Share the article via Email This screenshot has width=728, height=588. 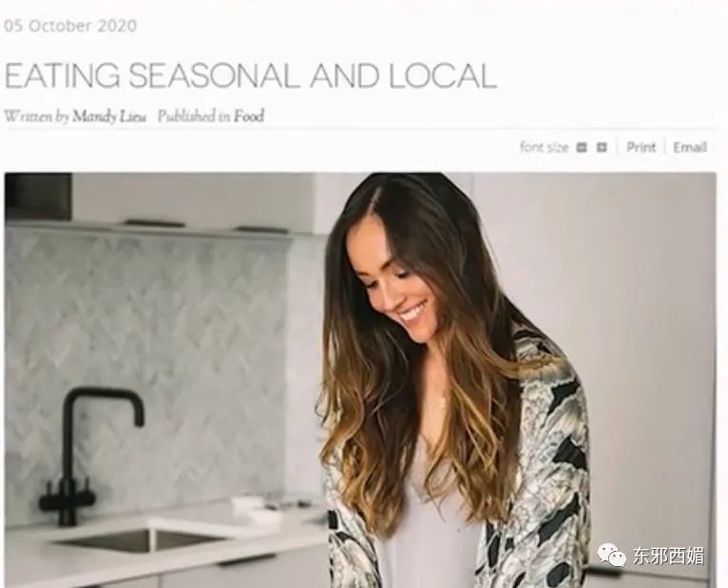click(x=690, y=147)
